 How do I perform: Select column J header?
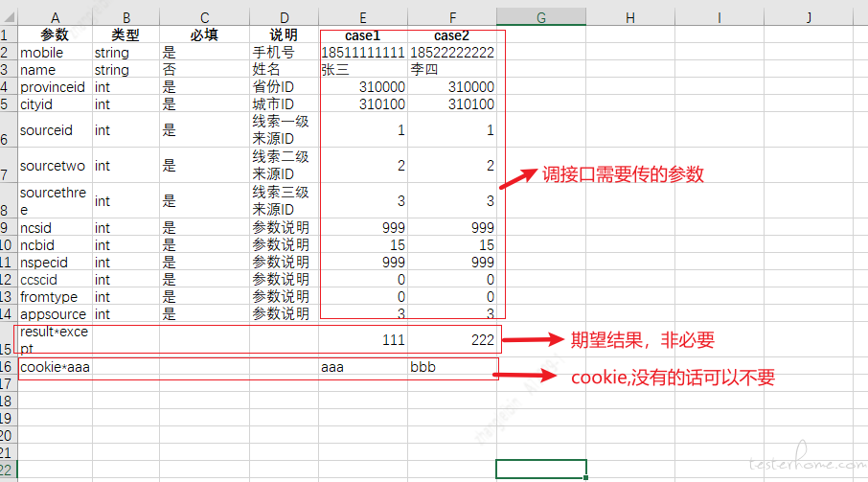(x=809, y=17)
